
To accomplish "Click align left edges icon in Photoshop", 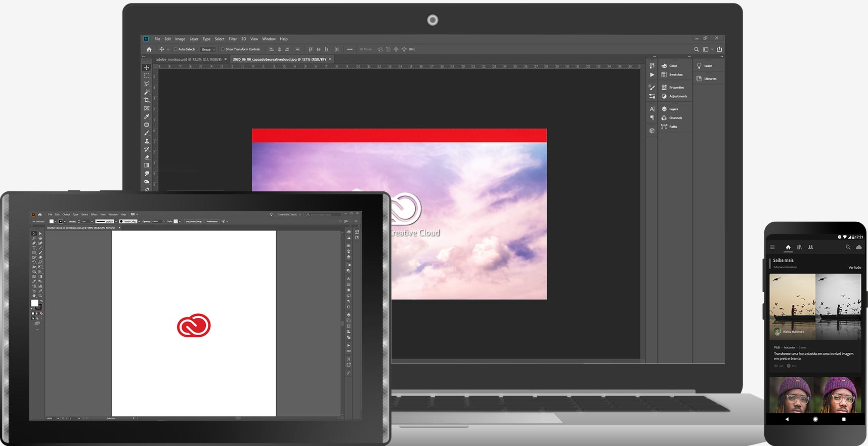I will tap(271, 49).
